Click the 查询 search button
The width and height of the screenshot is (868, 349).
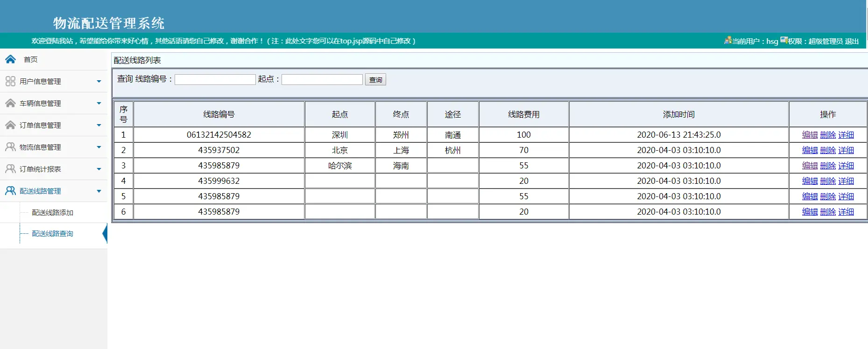click(x=375, y=80)
